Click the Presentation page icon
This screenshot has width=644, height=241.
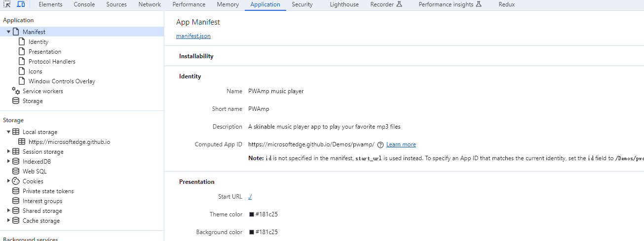click(22, 51)
